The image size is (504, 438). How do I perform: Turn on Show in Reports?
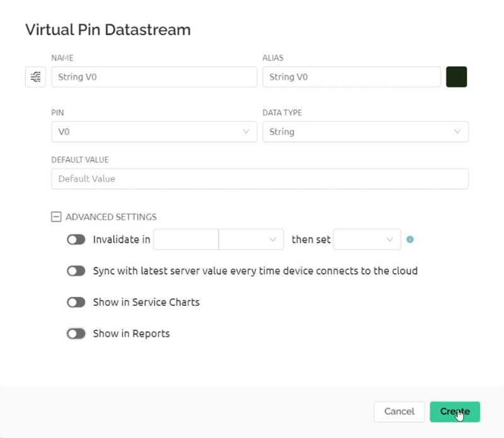tap(76, 334)
